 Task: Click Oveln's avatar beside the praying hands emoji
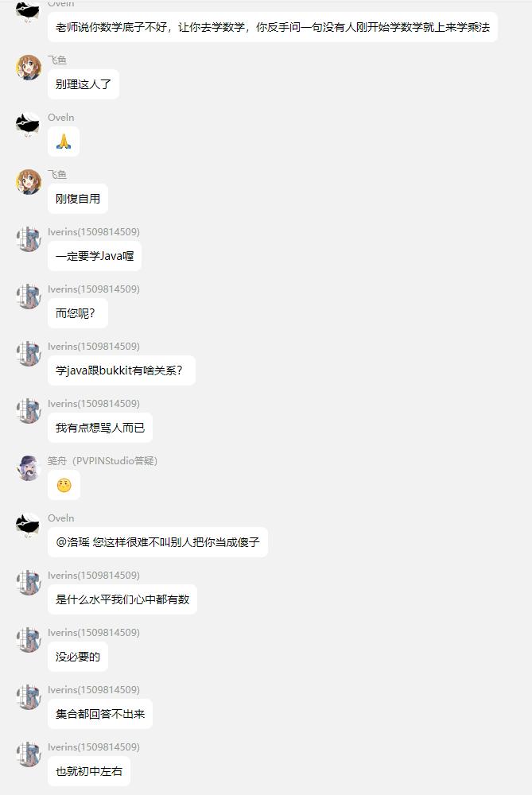tap(29, 125)
